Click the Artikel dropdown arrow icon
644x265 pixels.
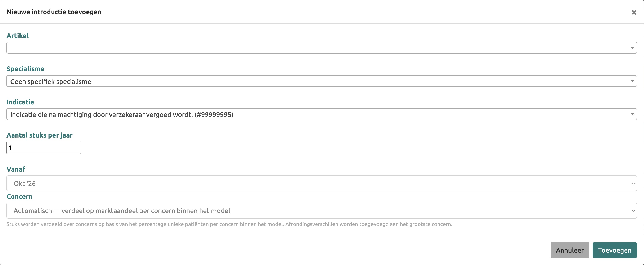[x=632, y=48]
